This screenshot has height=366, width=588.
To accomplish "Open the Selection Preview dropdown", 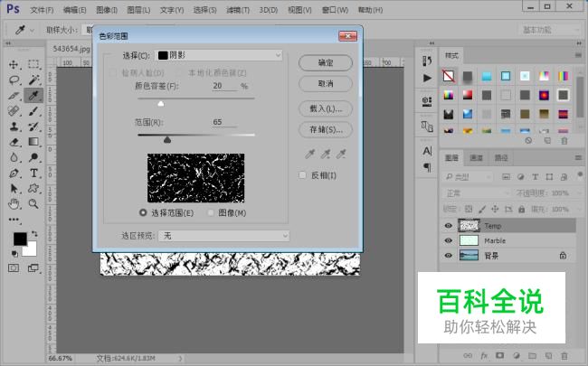I will coord(223,236).
